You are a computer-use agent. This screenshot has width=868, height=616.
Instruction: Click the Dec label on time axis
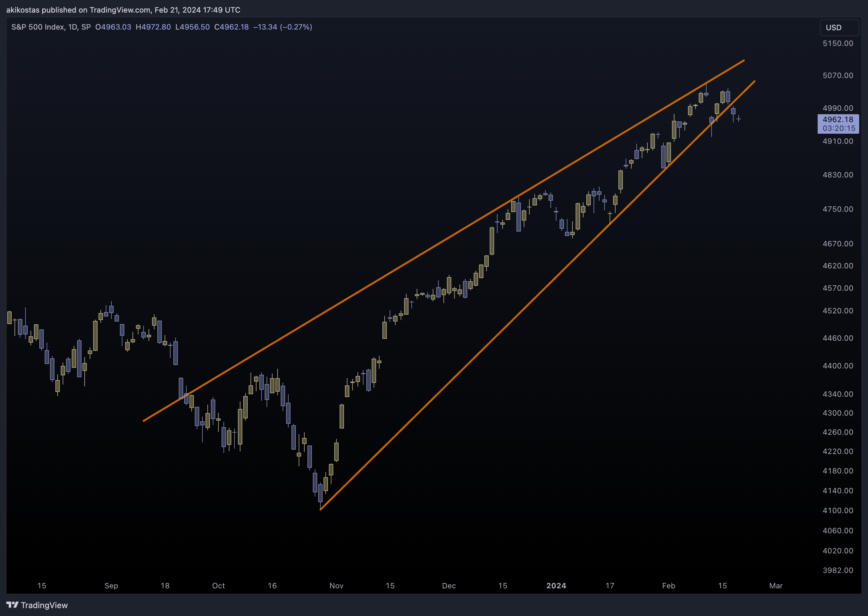click(449, 586)
